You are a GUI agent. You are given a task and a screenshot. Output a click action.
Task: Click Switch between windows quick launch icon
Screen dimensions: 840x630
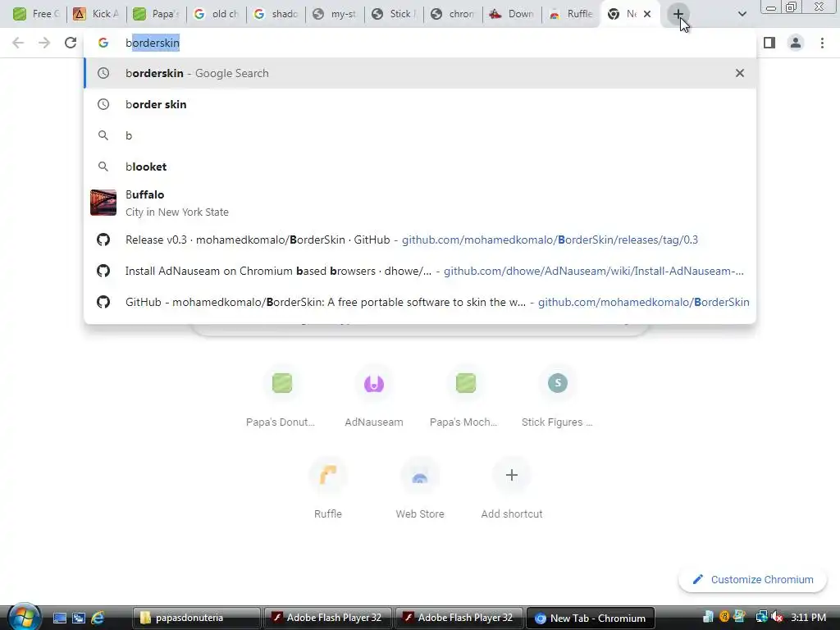point(79,619)
